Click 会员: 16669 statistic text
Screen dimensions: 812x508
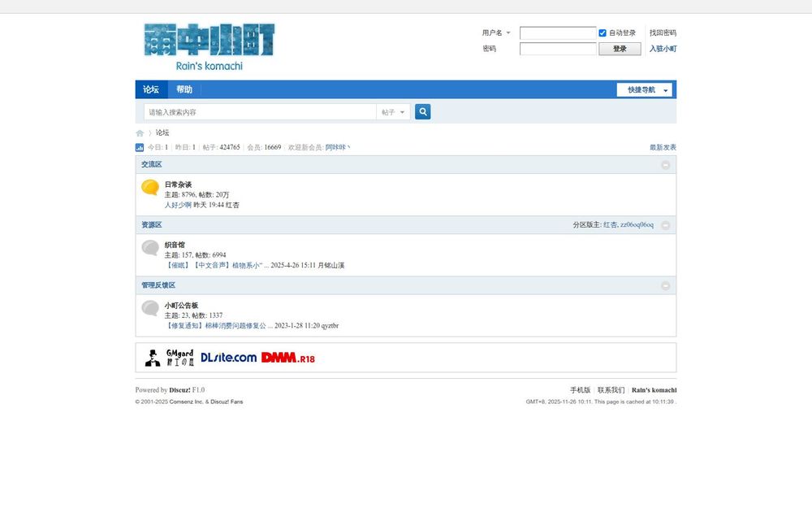[x=264, y=147]
